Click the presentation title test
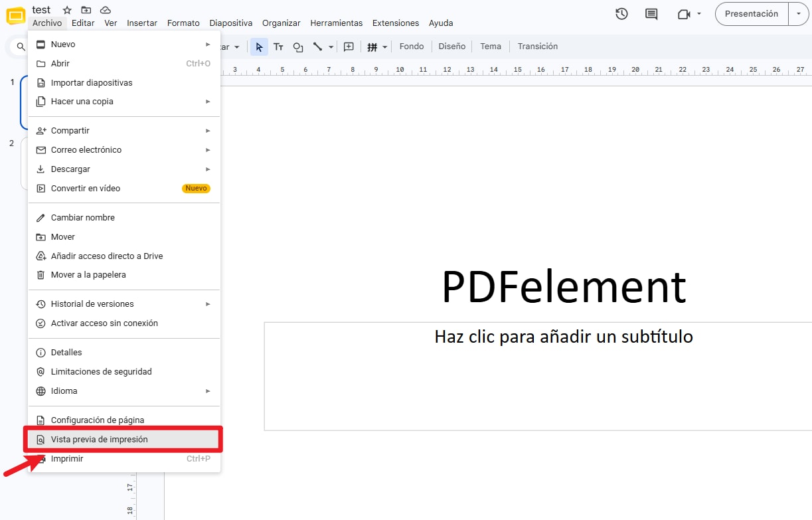Viewport: 812px width, 520px height. [41, 10]
